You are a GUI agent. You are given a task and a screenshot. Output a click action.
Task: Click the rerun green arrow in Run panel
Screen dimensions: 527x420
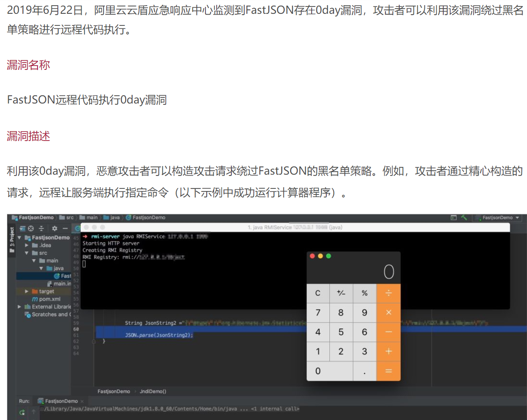click(22, 413)
